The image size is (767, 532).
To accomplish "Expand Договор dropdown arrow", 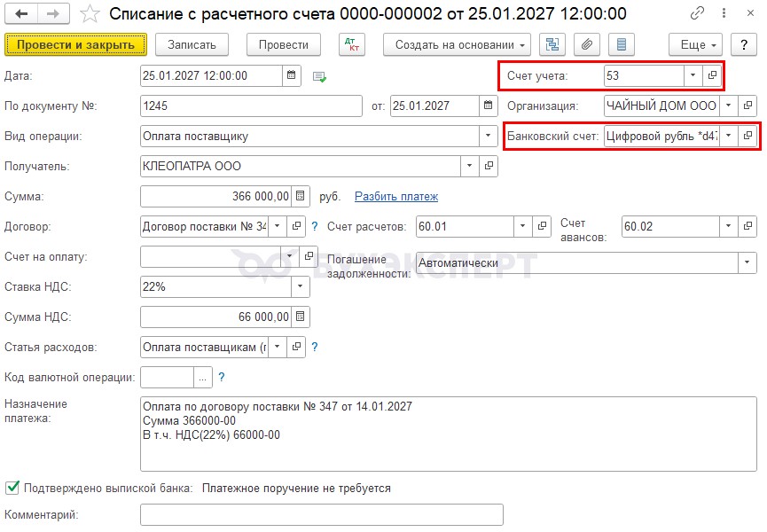I will [x=278, y=226].
